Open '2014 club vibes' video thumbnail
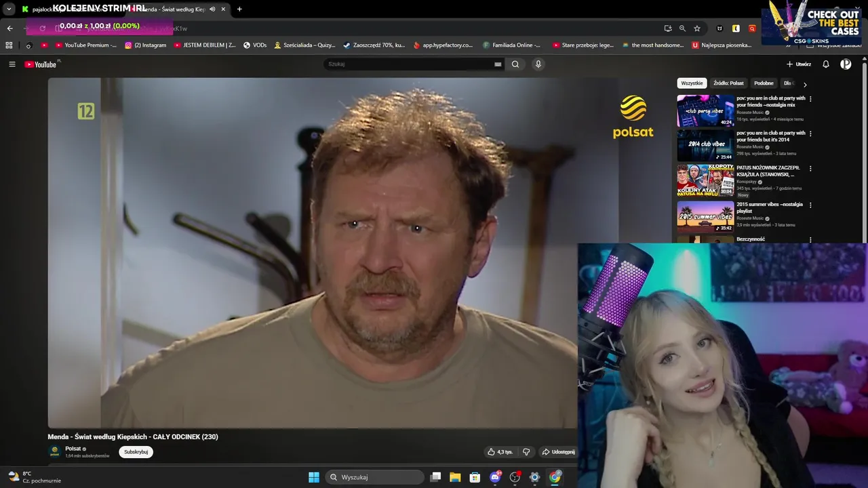 [705, 146]
